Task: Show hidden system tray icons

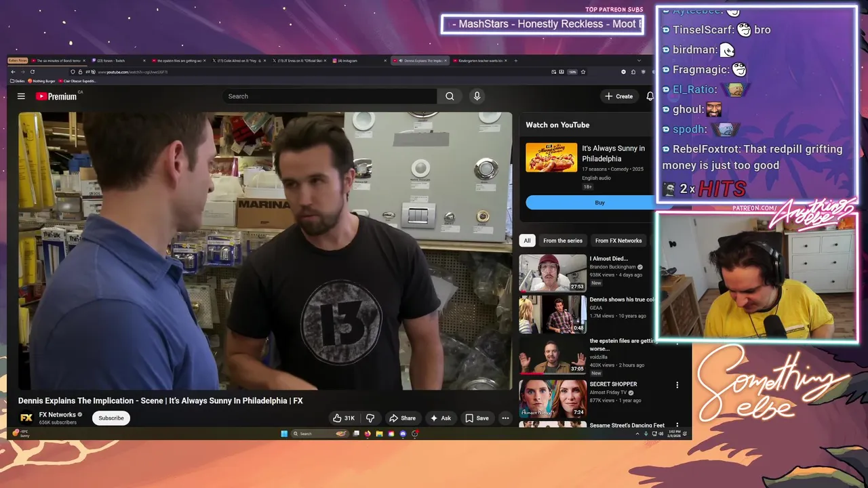Action: coord(637,434)
